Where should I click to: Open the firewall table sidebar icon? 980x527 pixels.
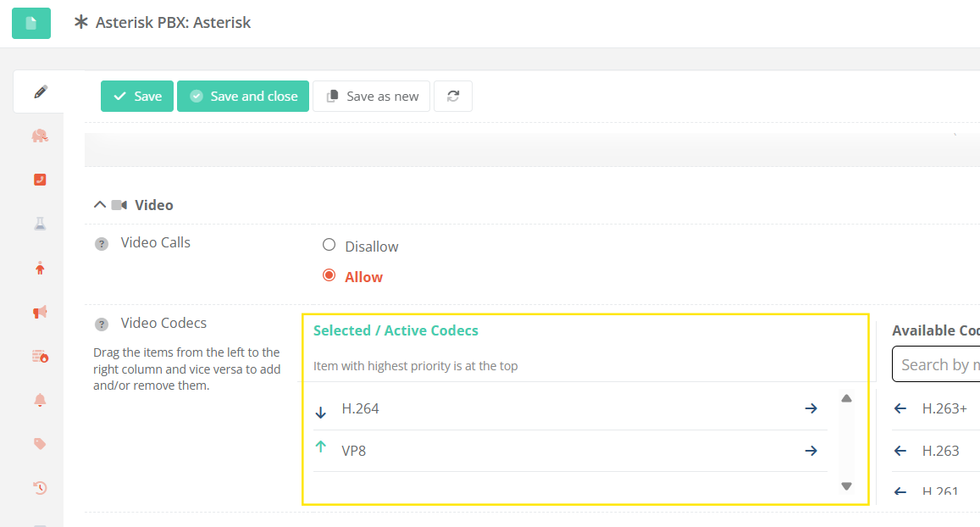click(x=40, y=357)
